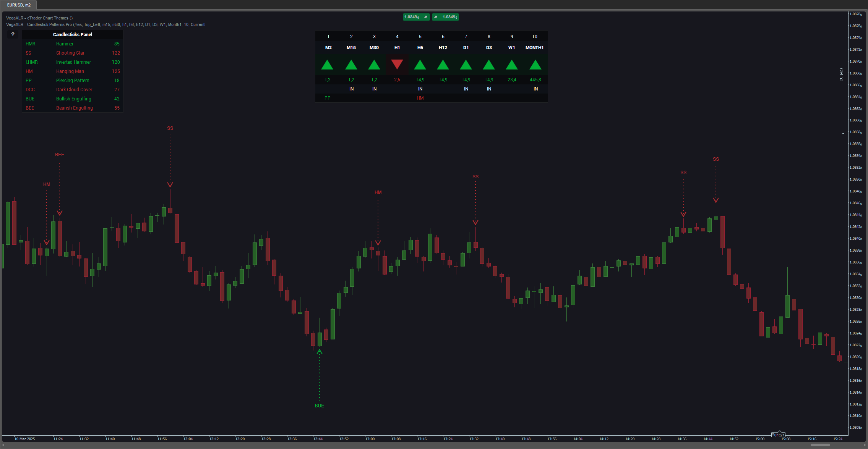Click the 20 pips scale ruler bar
Screen dimensions: 868x449
843,74
